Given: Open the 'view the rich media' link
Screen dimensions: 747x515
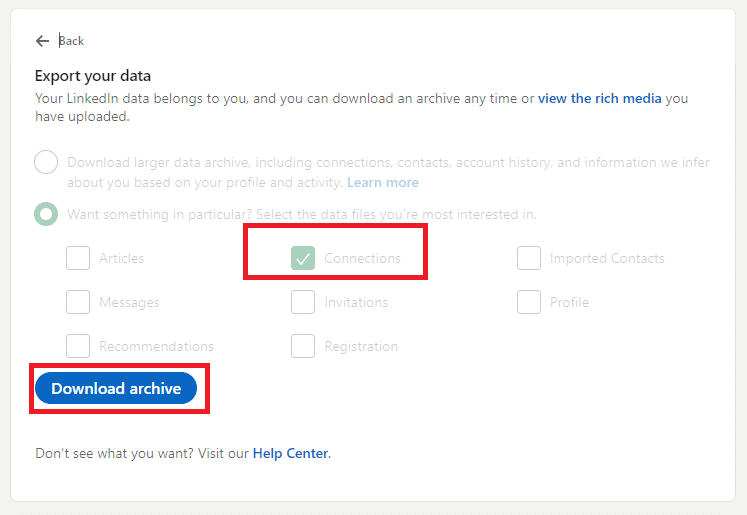Looking at the screenshot, I should (600, 99).
